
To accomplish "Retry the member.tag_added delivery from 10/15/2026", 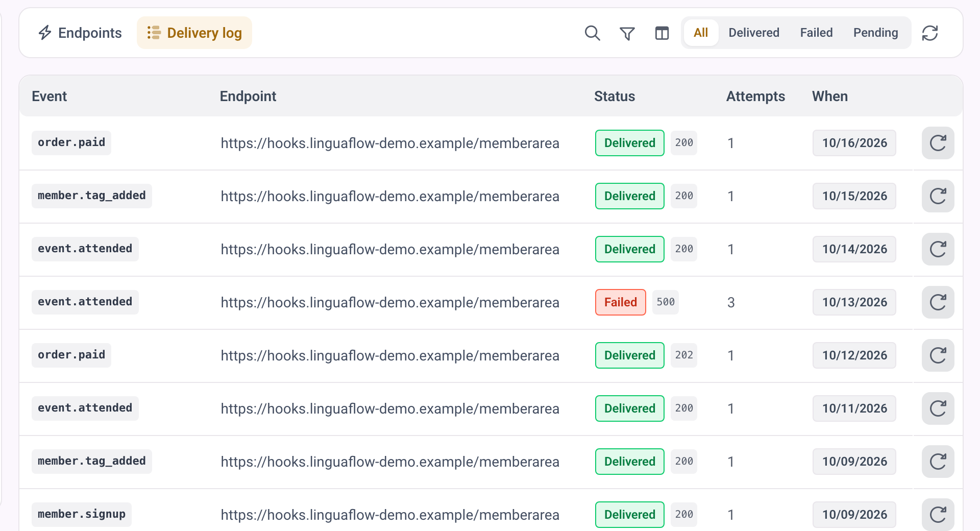I will [938, 196].
